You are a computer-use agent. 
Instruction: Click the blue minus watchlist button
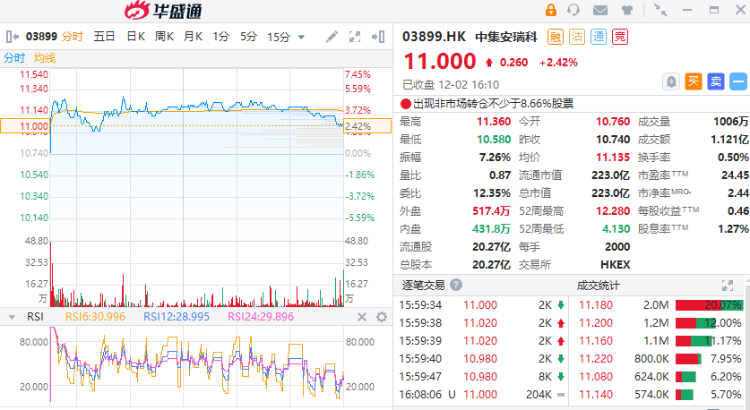point(738,82)
